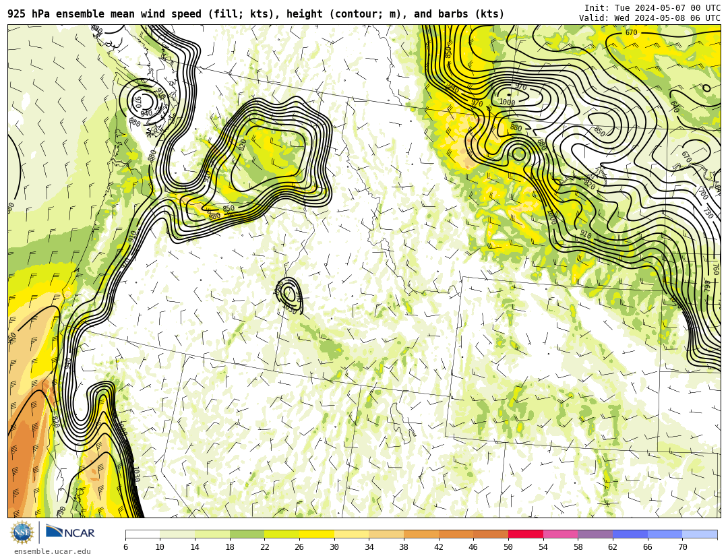
Task: Pick the light green 14–18 kts swatch
Action: pyautogui.click(x=212, y=534)
